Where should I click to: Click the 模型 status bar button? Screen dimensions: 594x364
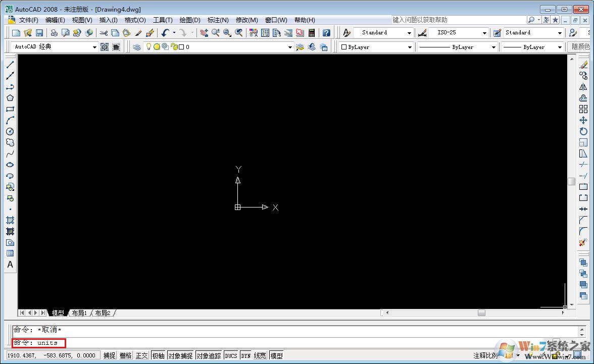[x=277, y=355]
